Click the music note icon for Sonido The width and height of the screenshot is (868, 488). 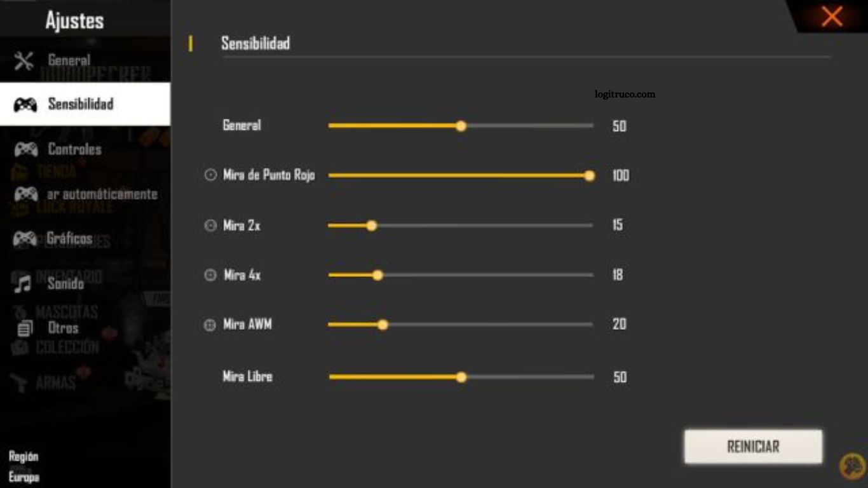click(x=24, y=283)
